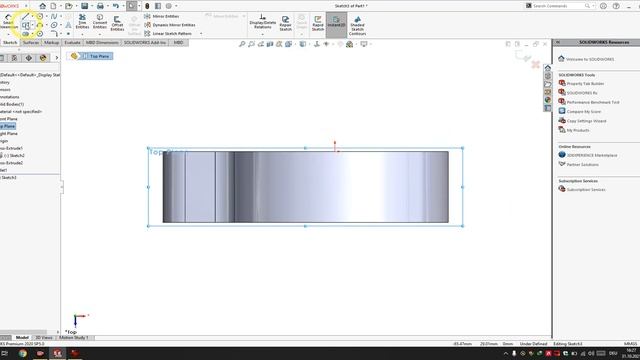Click Offset Entities

(117, 23)
